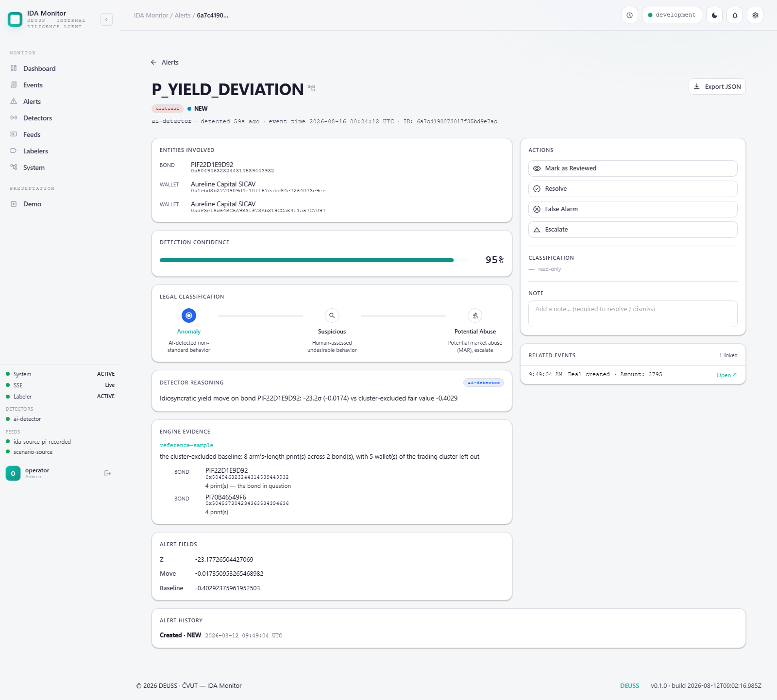Click the Feeds icon in sidebar
Viewport: 777px width, 700px height.
pyautogui.click(x=14, y=134)
